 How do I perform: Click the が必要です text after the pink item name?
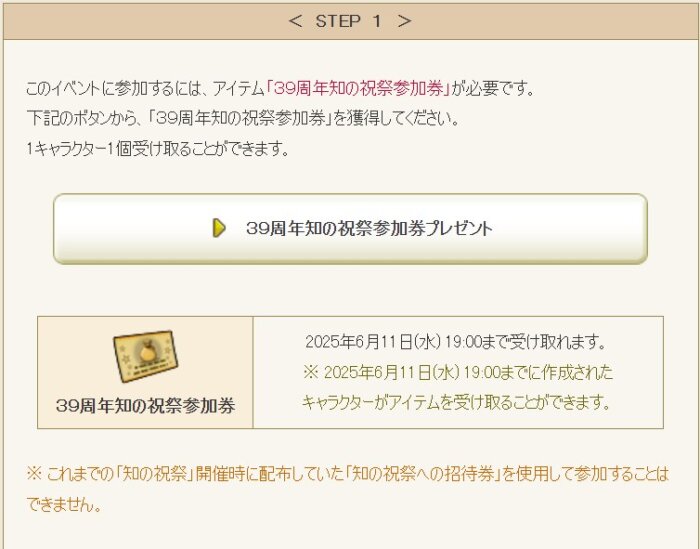pos(493,88)
